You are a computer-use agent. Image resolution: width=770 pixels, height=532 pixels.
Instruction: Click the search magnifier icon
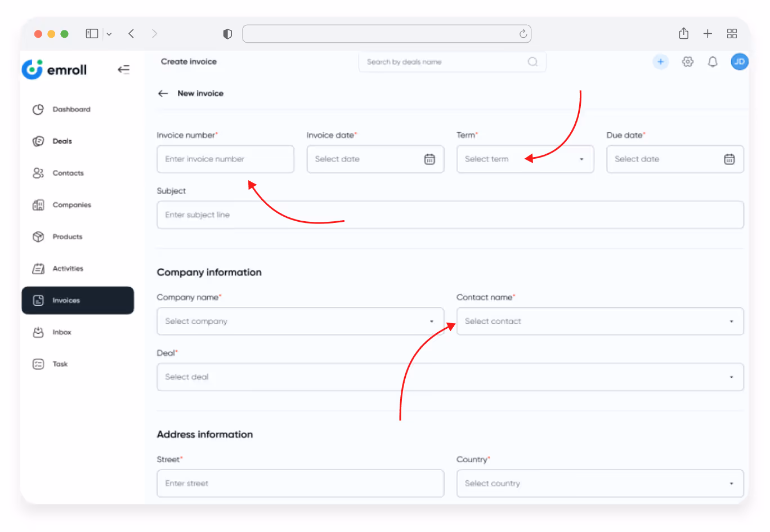(532, 62)
